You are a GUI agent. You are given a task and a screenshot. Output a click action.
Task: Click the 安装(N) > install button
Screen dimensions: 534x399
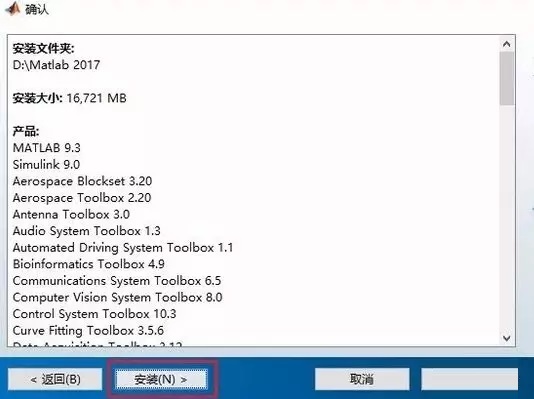(161, 379)
